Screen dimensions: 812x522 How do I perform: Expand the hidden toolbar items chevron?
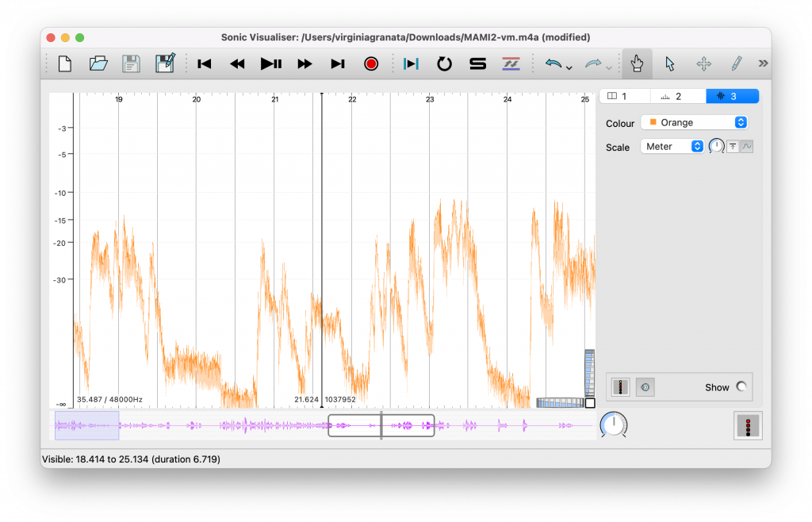pos(763,63)
